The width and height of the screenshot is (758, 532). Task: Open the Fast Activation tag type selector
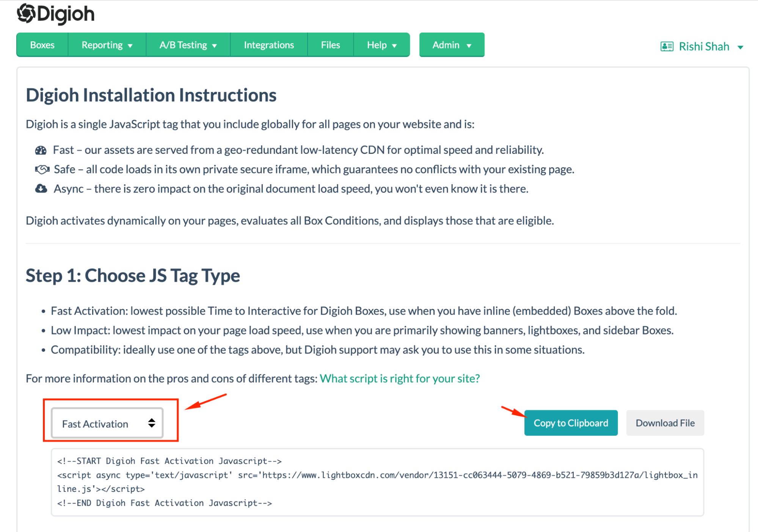tap(107, 423)
